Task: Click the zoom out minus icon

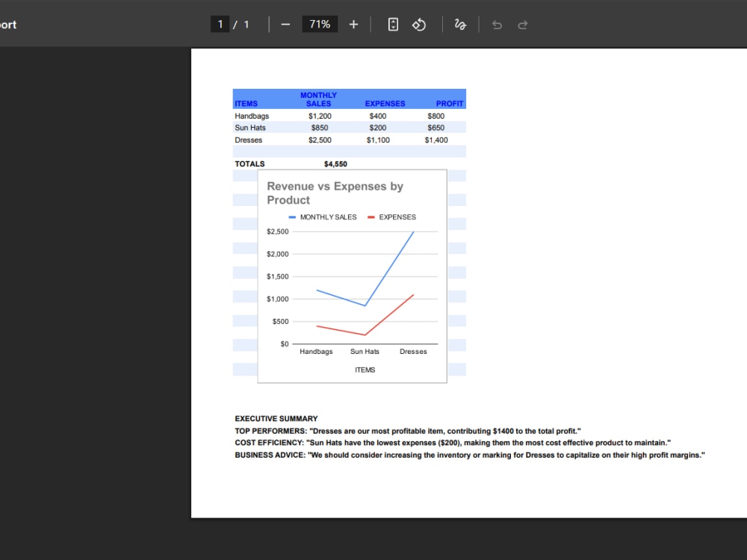Action: pyautogui.click(x=285, y=25)
